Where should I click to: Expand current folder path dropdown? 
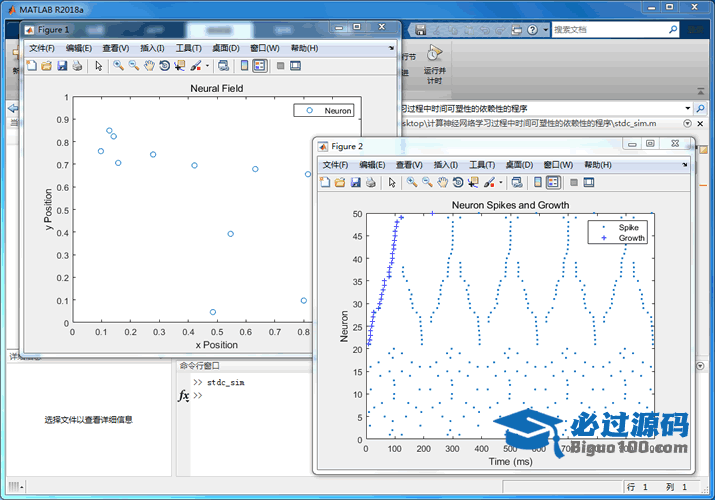(x=688, y=108)
